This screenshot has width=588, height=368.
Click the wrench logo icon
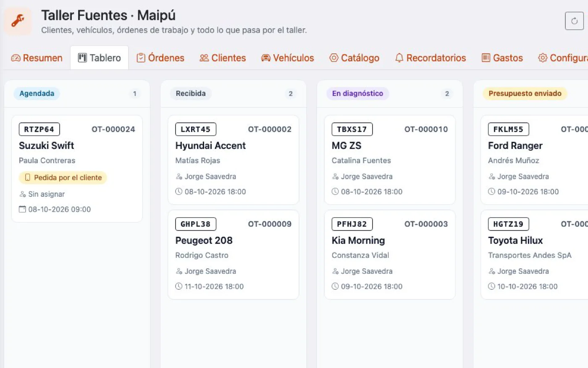(18, 21)
